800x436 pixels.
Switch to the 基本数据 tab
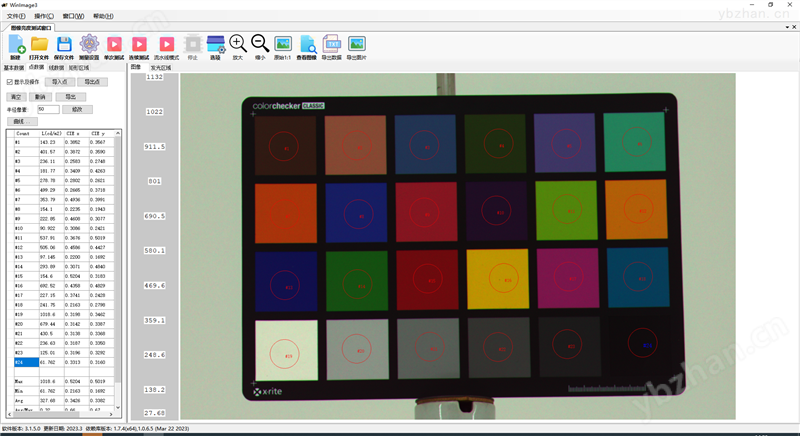click(14, 67)
